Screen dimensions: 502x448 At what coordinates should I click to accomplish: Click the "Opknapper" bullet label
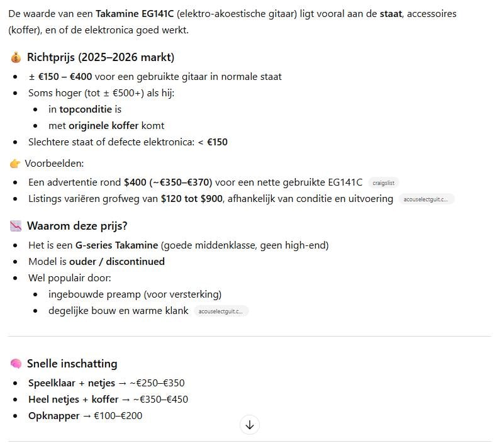(53, 416)
